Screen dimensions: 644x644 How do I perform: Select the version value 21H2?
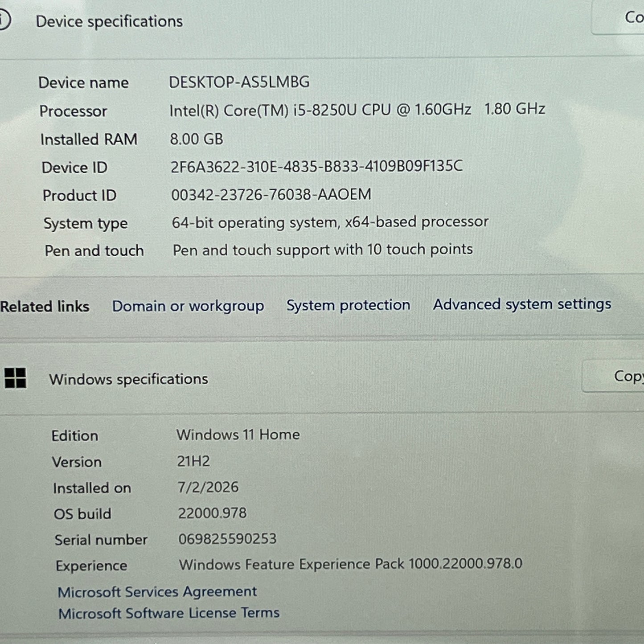(x=193, y=461)
